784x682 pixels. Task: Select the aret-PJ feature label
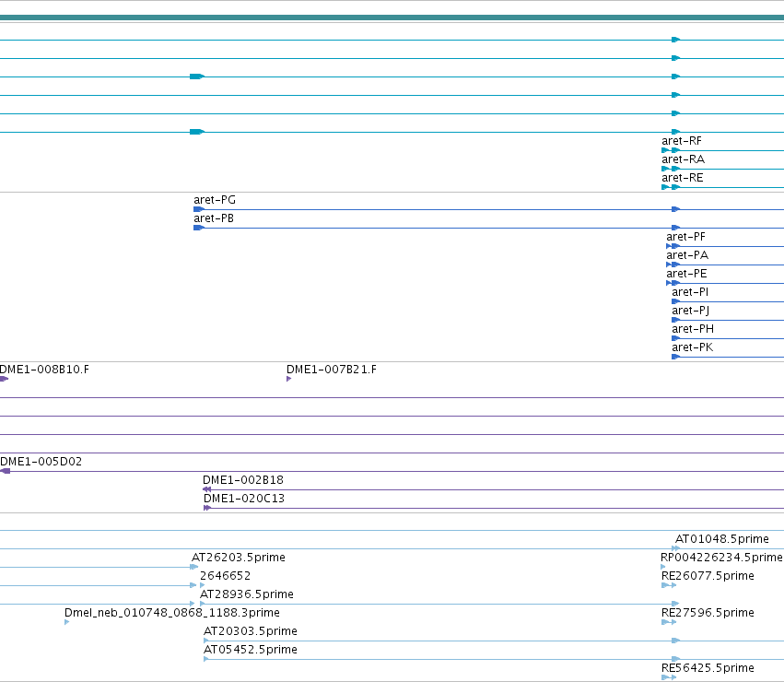691,312
